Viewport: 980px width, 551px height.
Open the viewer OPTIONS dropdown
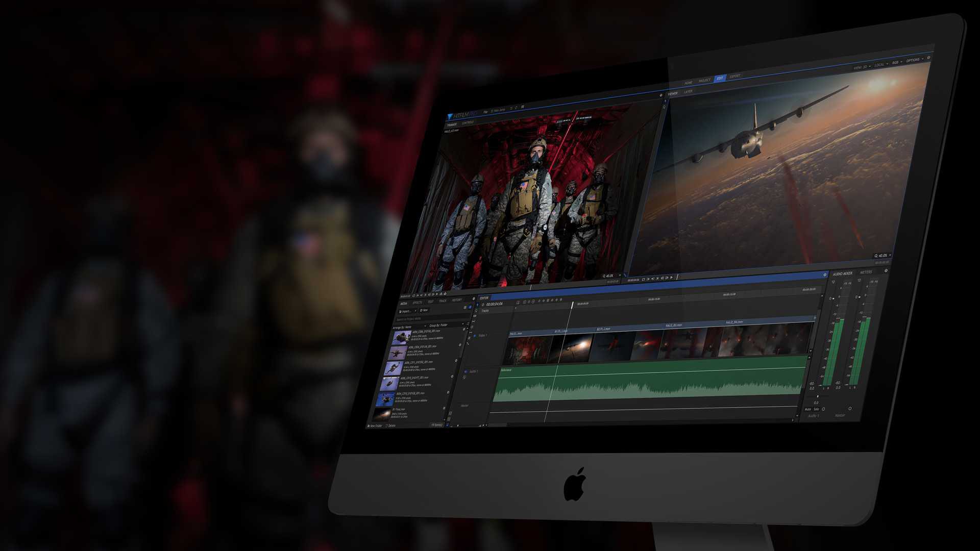(x=915, y=60)
